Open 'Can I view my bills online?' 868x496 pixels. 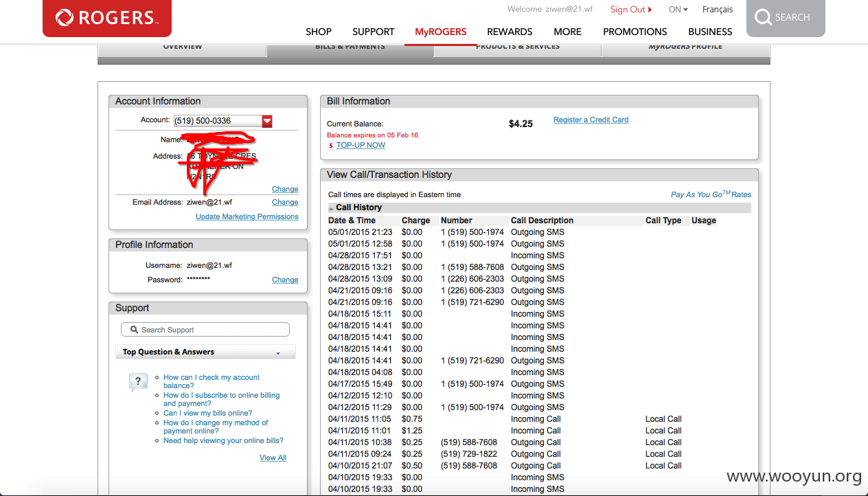(x=207, y=414)
